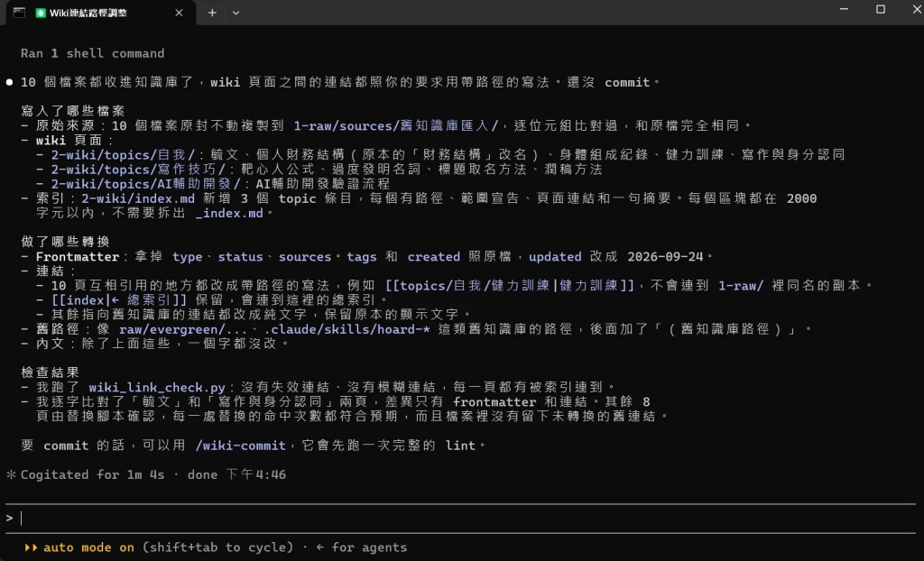
Task: Click the path 2-wiki/topics/寫作技巧/
Action: pyautogui.click(x=138, y=170)
